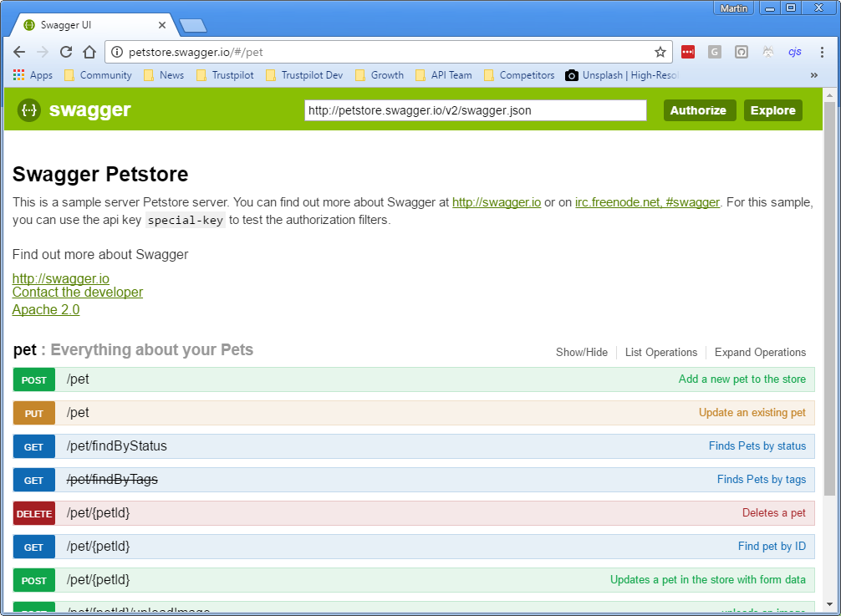This screenshot has height=616, width=841.
Task: Open the cjs extension icon
Action: click(x=794, y=52)
